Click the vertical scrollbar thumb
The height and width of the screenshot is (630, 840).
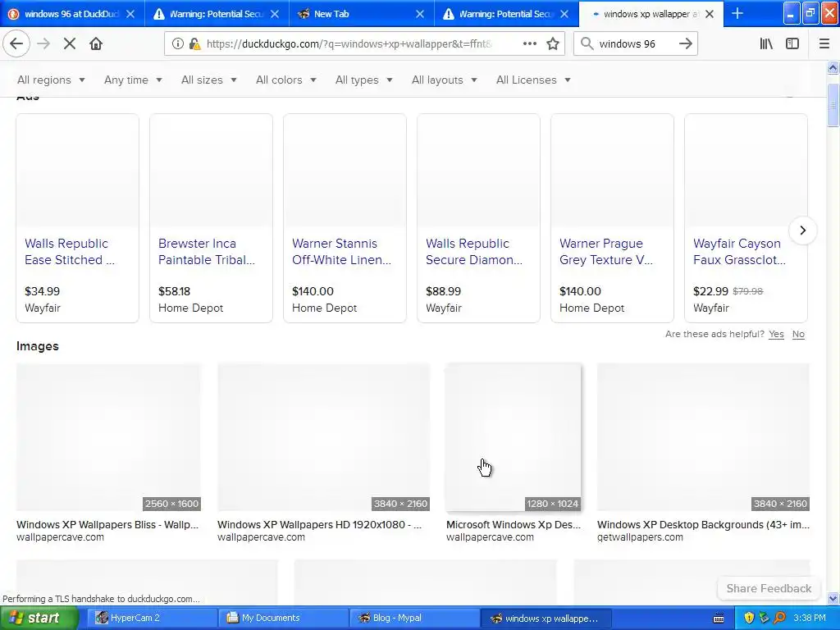[x=833, y=105]
